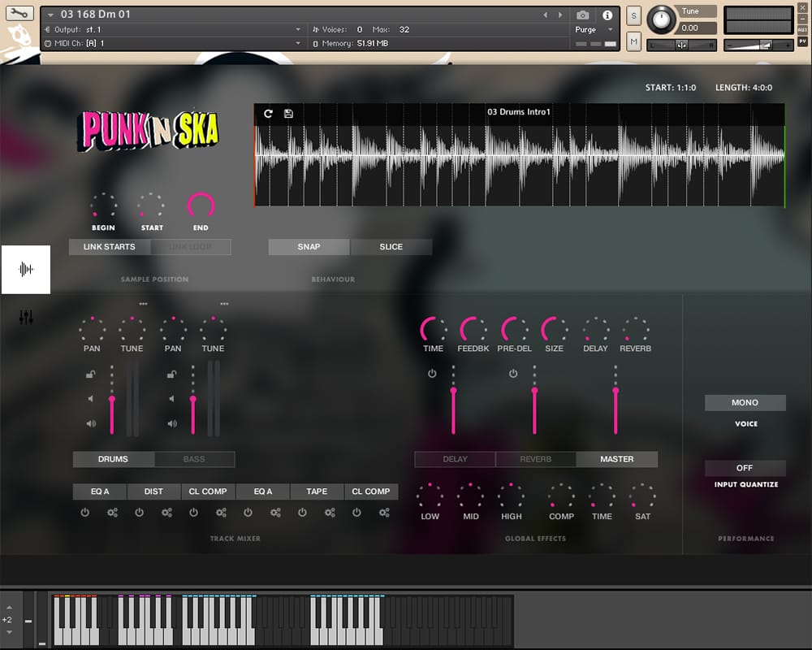Screen dimensions: 812x650
Task: Click the camera snapshot icon
Action: tap(582, 15)
